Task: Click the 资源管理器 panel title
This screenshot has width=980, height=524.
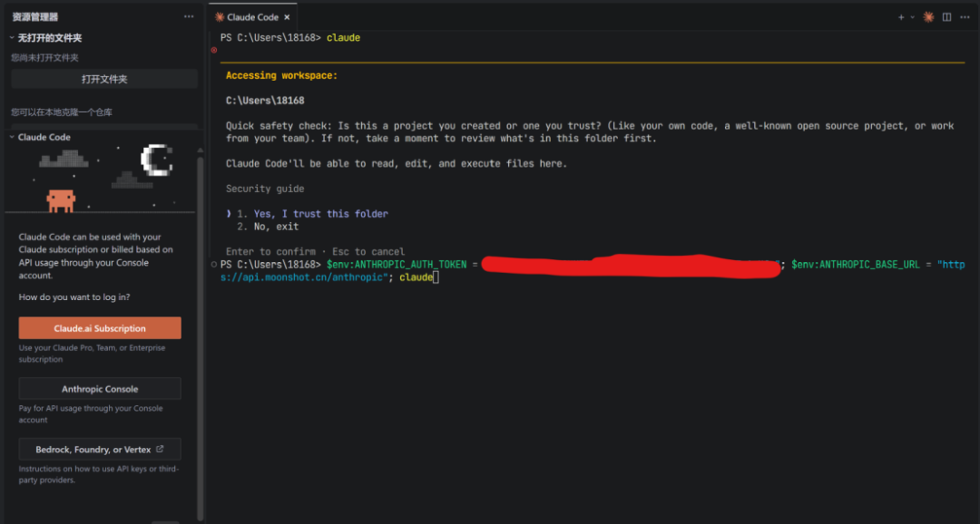Action: [35, 17]
